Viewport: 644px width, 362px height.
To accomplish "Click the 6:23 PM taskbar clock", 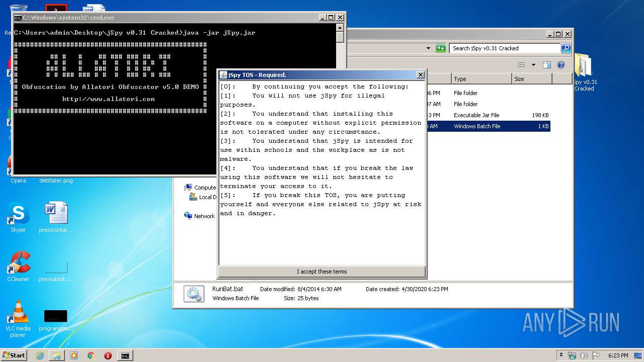I will 618,355.
